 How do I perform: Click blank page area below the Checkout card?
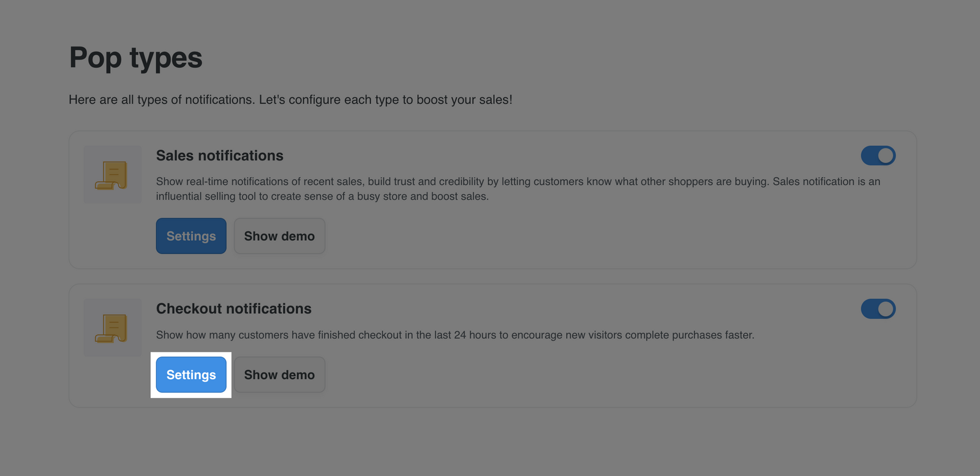pyautogui.click(x=490, y=442)
